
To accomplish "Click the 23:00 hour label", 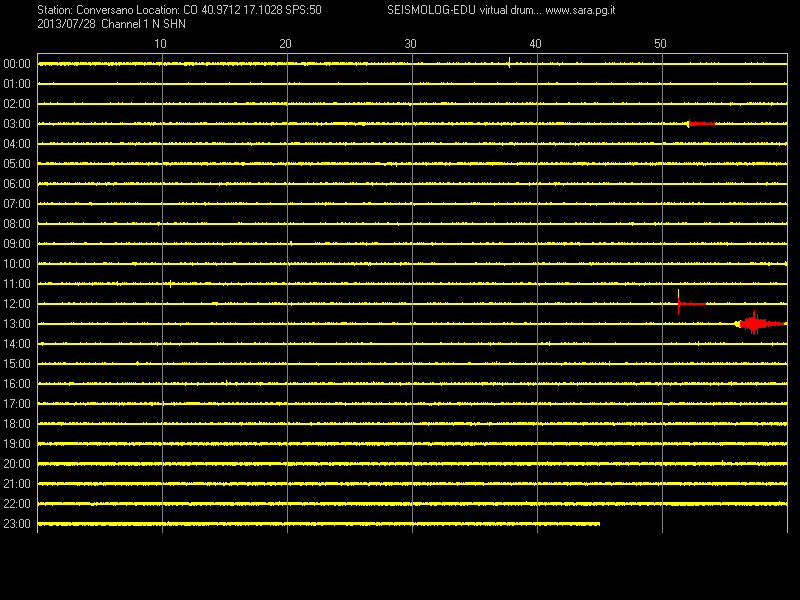I will click(x=17, y=524).
